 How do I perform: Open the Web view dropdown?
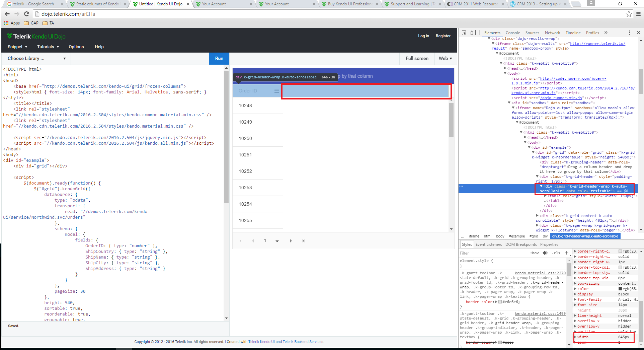click(x=445, y=58)
